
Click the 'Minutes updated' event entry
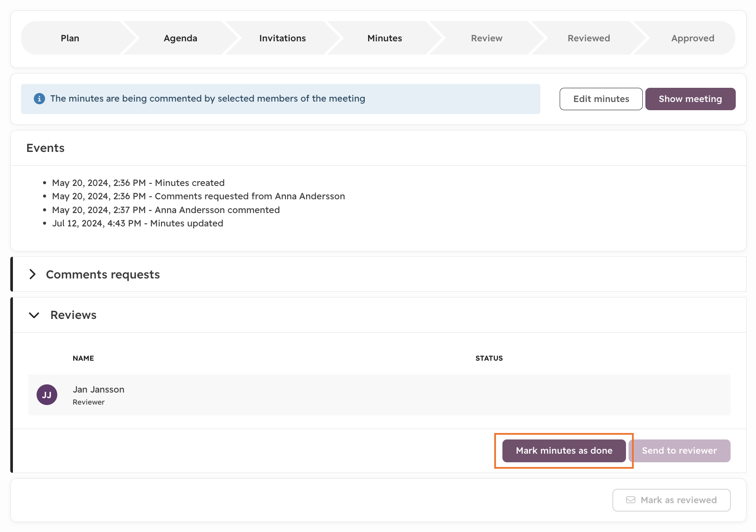pos(137,223)
